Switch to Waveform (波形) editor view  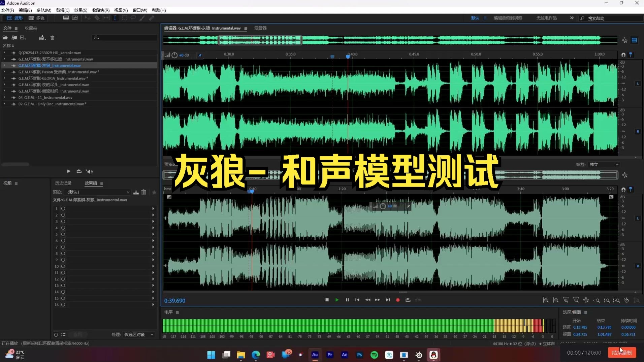click(x=14, y=18)
